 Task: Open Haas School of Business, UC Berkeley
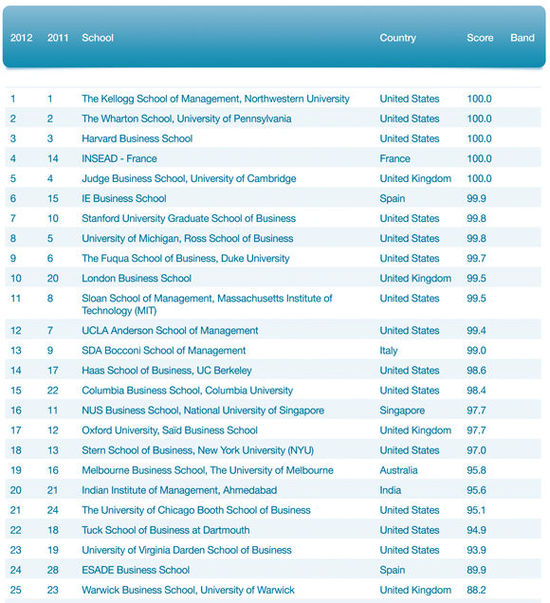167,371
